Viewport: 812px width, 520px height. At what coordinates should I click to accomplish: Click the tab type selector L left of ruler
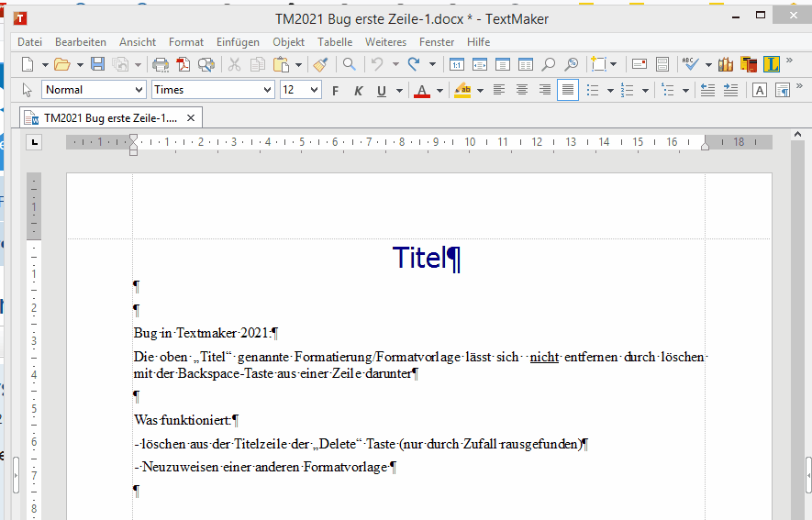(x=34, y=142)
